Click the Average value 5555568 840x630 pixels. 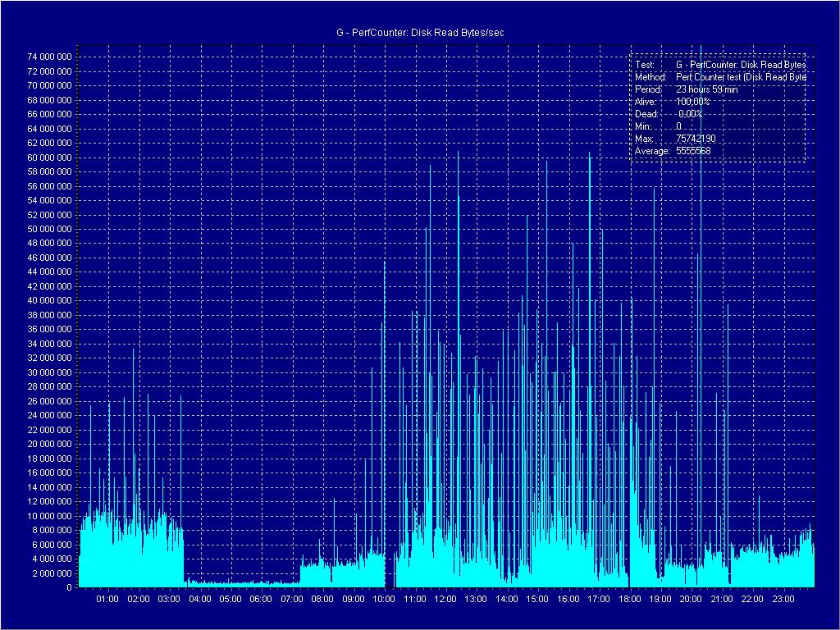pyautogui.click(x=693, y=151)
